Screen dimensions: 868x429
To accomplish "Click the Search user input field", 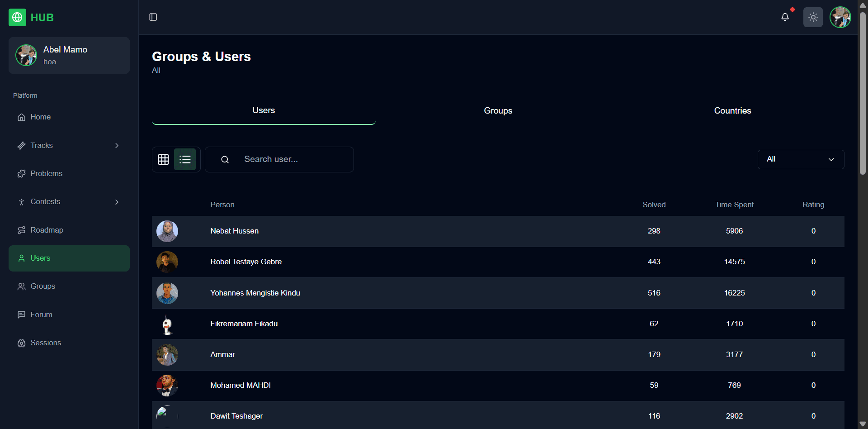I will pos(289,159).
